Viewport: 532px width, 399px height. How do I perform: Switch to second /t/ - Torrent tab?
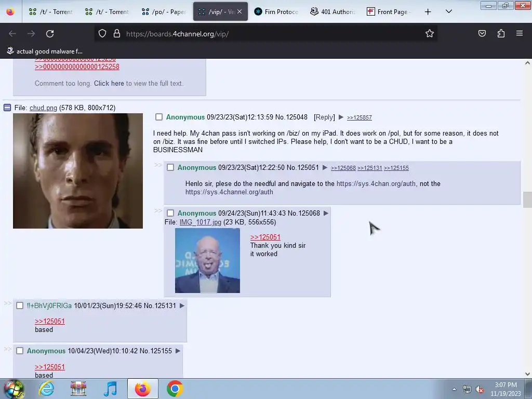click(107, 12)
